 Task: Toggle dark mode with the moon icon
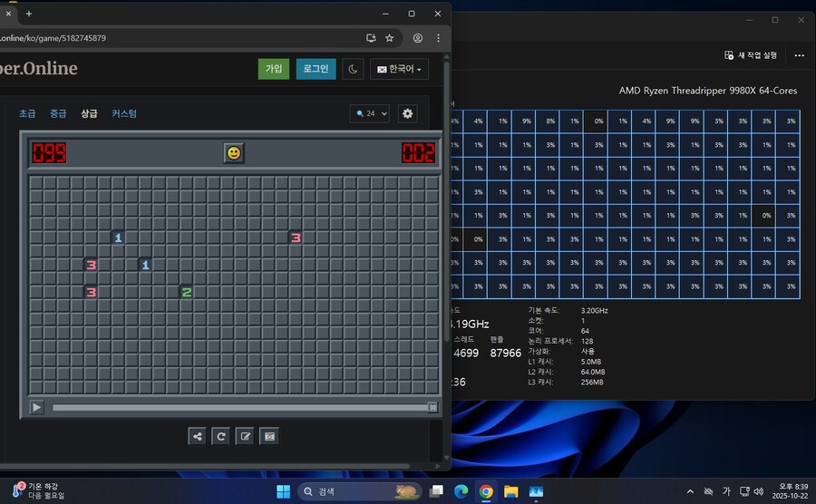click(x=353, y=69)
